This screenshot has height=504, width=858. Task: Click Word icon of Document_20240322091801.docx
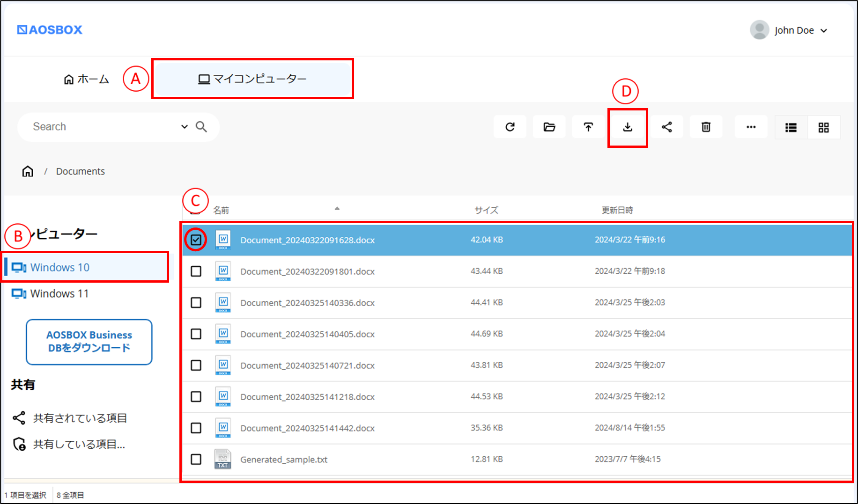tap(223, 271)
